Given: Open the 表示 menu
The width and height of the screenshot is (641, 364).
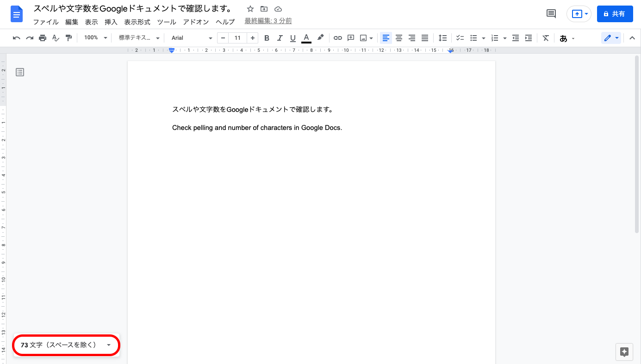Looking at the screenshot, I should click(91, 22).
